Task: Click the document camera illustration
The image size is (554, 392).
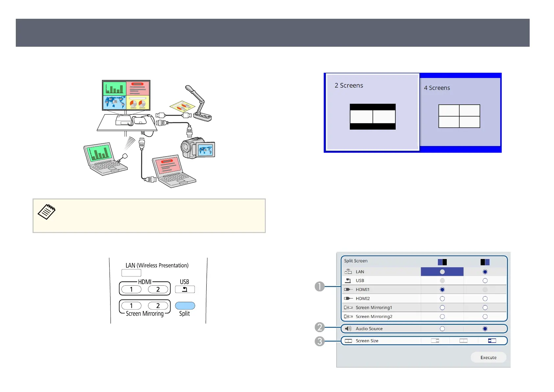Action: coord(199,103)
